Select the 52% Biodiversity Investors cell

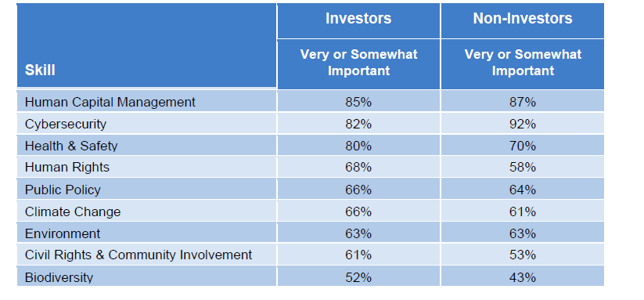(x=358, y=277)
